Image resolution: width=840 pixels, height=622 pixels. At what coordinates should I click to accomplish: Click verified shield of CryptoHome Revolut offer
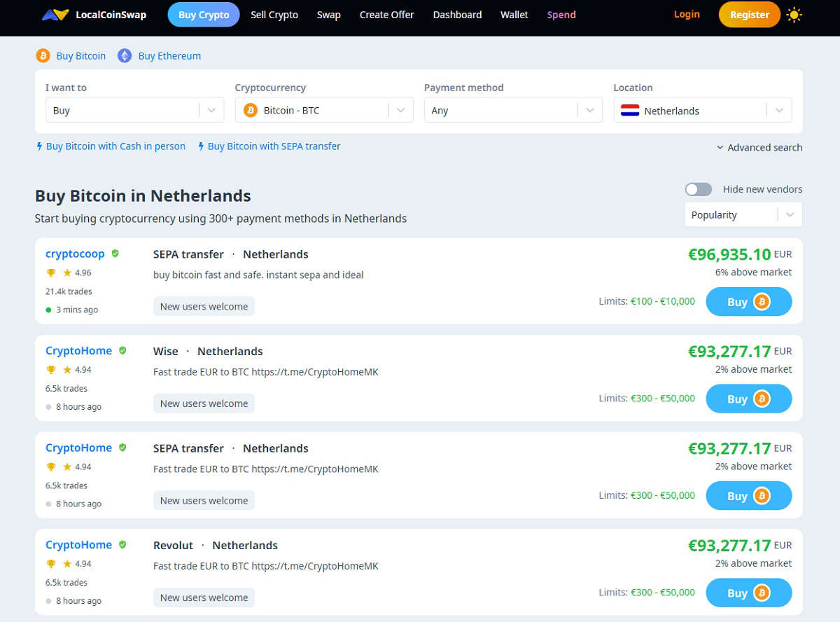[x=122, y=544]
